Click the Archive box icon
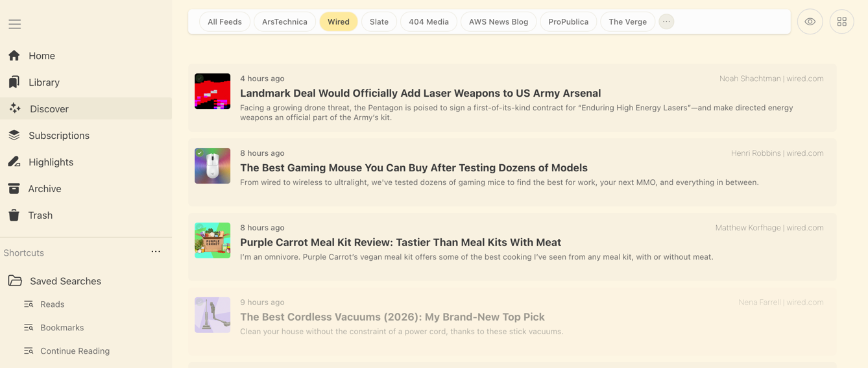The width and height of the screenshot is (868, 368). tap(14, 188)
